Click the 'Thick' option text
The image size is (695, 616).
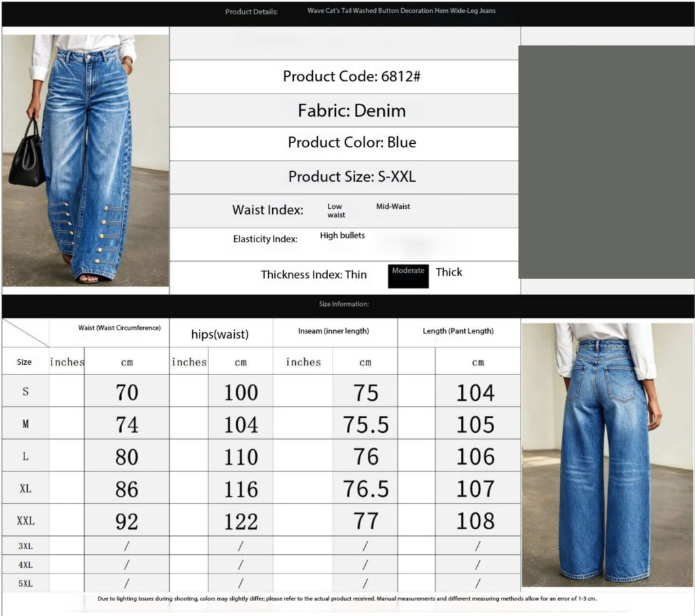pyautogui.click(x=449, y=272)
